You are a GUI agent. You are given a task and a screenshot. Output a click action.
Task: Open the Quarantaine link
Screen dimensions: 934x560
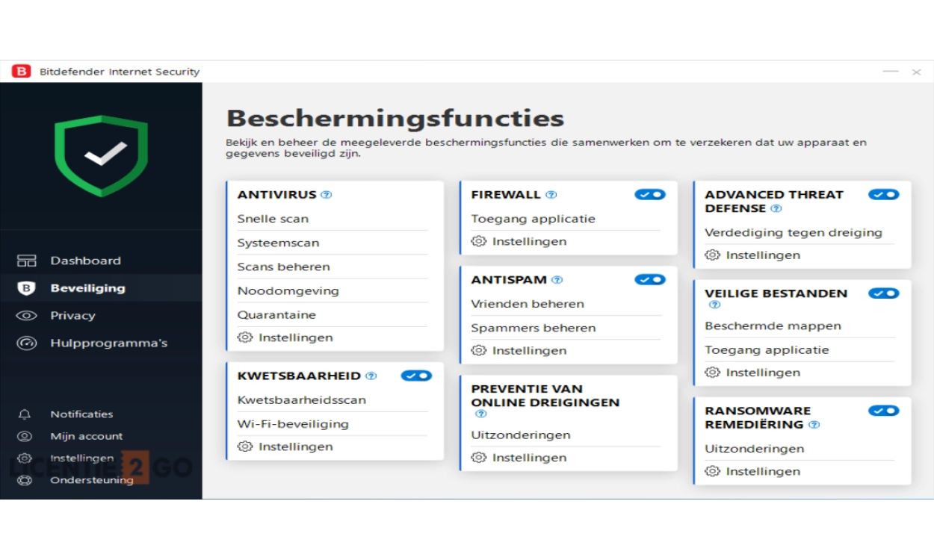(276, 315)
